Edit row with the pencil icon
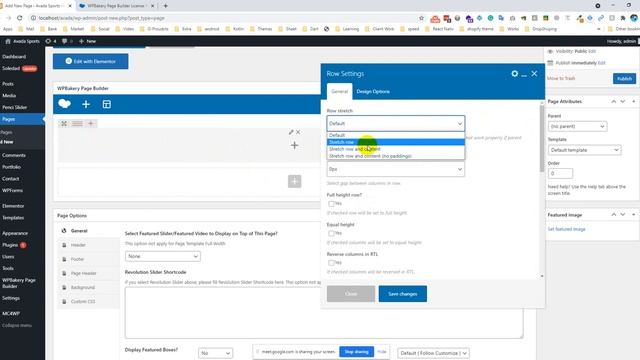Screen dimensions: 640x360 291,132
